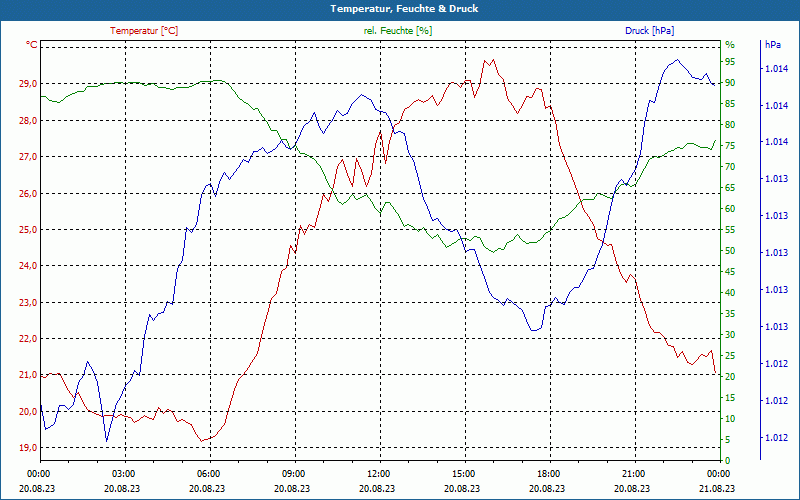Select the blue "Druck [hPa]" legend label
This screenshot has width=800, height=500.
[649, 31]
